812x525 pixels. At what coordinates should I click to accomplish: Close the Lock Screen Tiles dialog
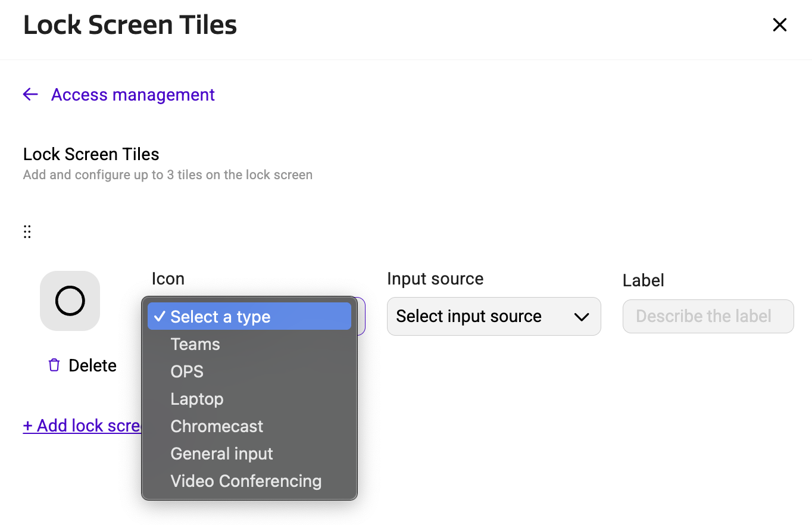pos(779,25)
